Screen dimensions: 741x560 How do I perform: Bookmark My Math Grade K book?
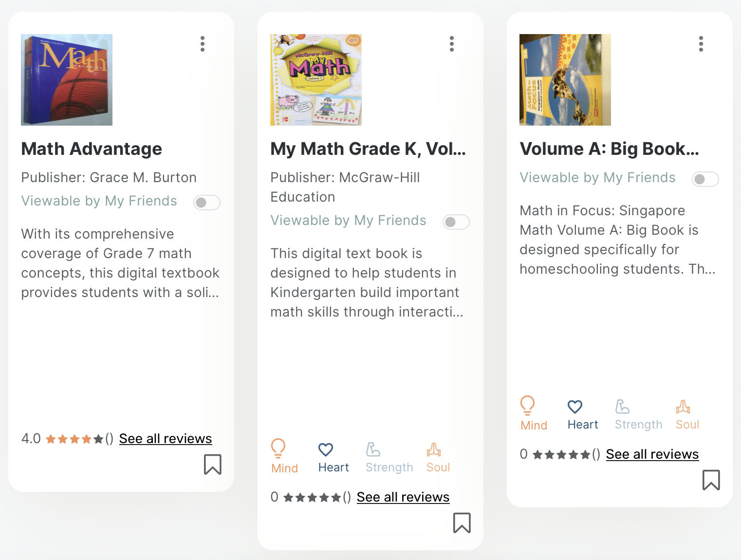(x=462, y=523)
